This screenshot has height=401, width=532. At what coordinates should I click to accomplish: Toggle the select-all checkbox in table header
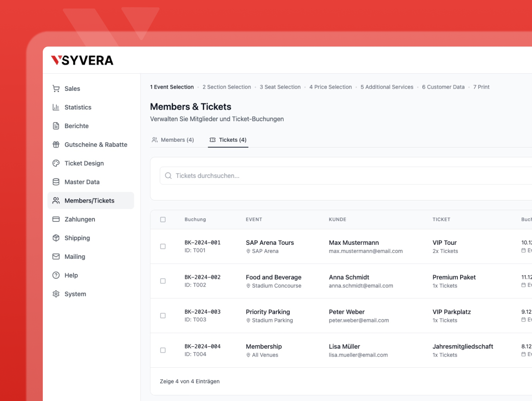(163, 220)
